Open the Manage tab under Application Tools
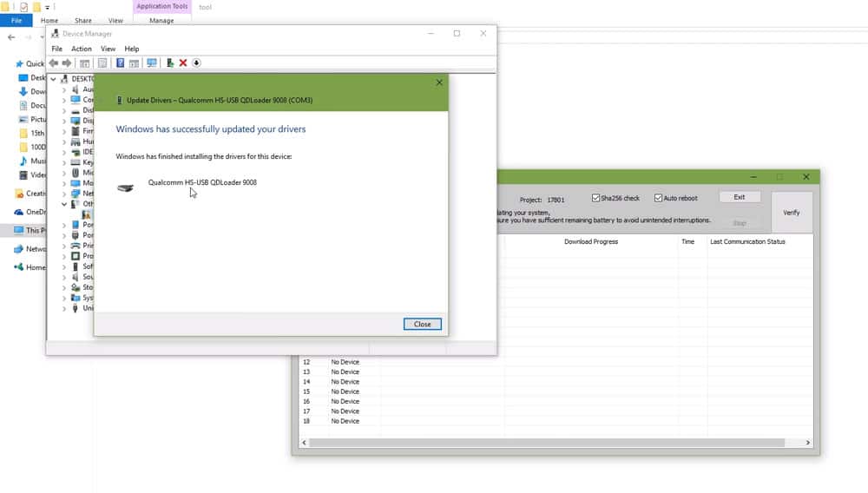The width and height of the screenshot is (868, 493). [x=161, y=21]
